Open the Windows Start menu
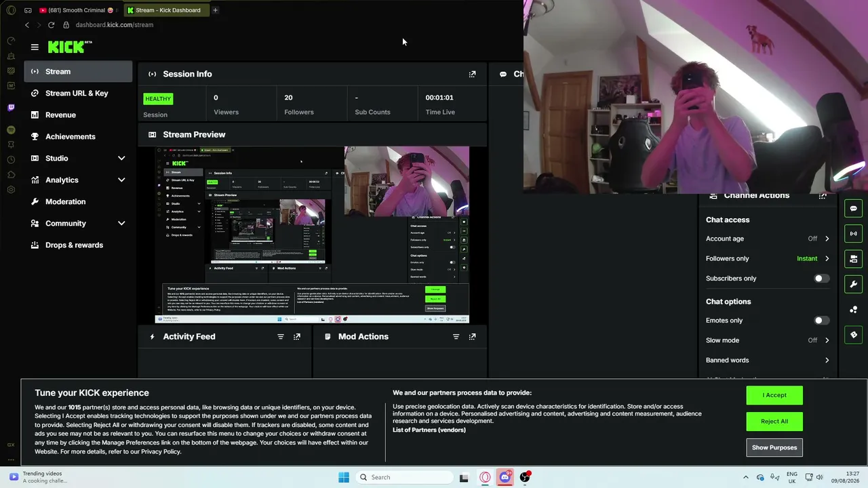 (344, 477)
